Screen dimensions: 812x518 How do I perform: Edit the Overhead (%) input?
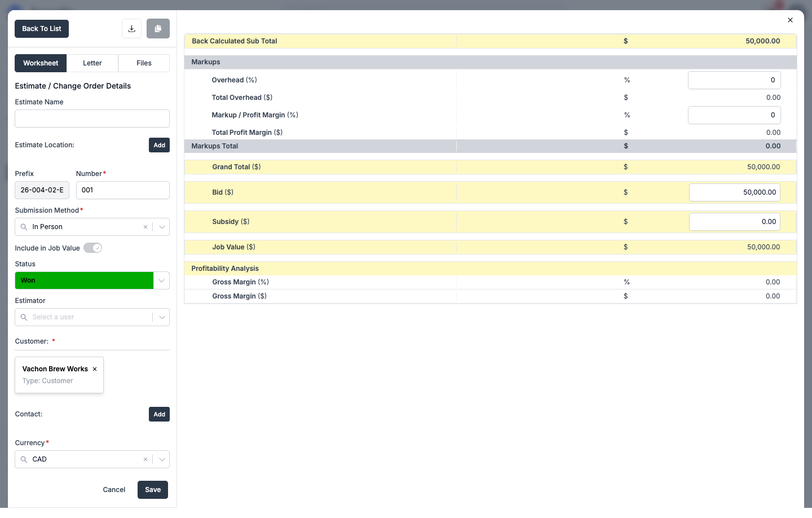click(x=734, y=80)
